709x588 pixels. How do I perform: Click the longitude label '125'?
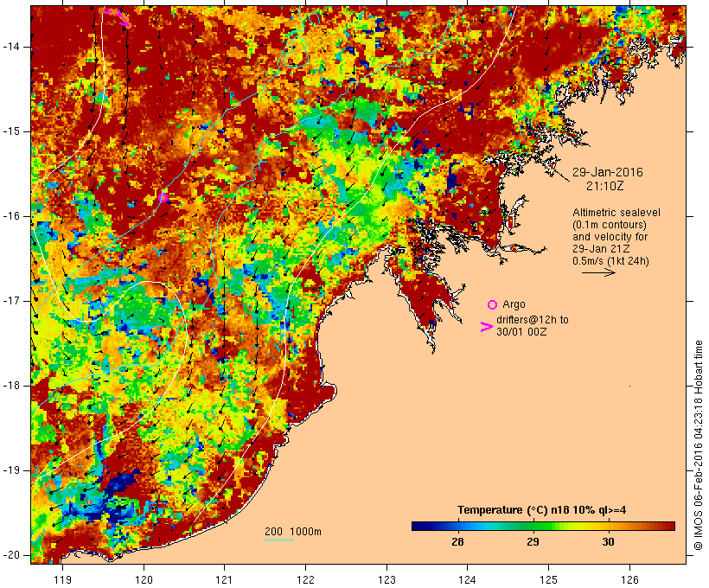coord(548,579)
